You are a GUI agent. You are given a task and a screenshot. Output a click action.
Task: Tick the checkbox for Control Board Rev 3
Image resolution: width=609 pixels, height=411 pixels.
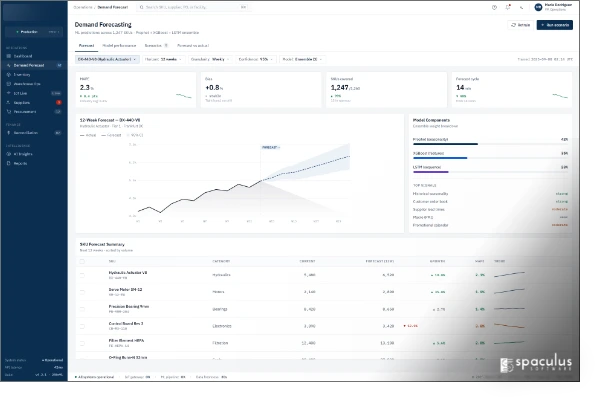click(82, 326)
